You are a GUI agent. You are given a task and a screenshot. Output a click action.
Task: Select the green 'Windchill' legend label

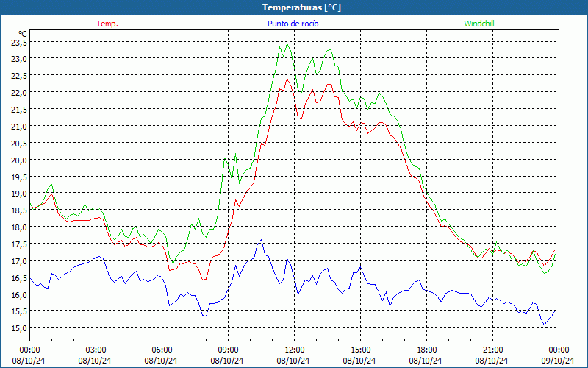(479, 24)
